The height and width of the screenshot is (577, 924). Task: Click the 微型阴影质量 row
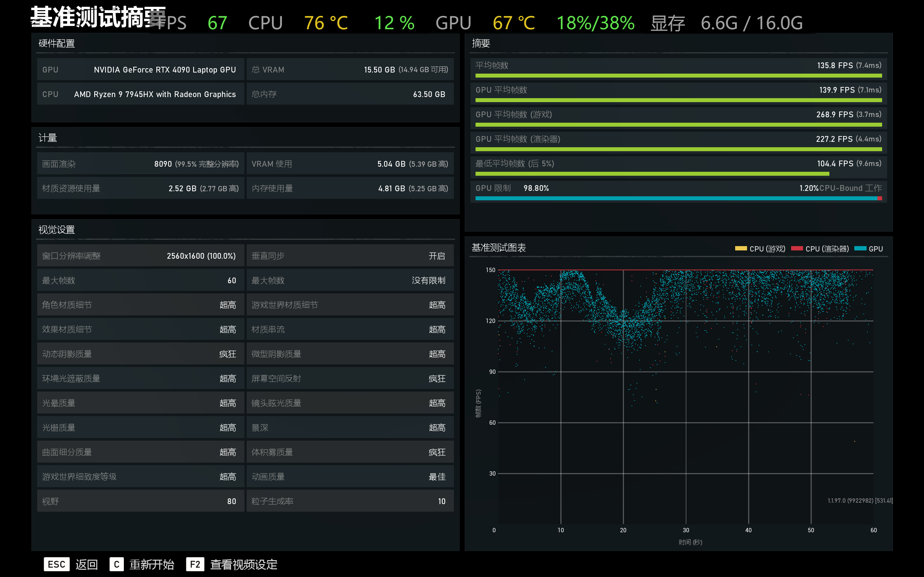click(x=350, y=354)
